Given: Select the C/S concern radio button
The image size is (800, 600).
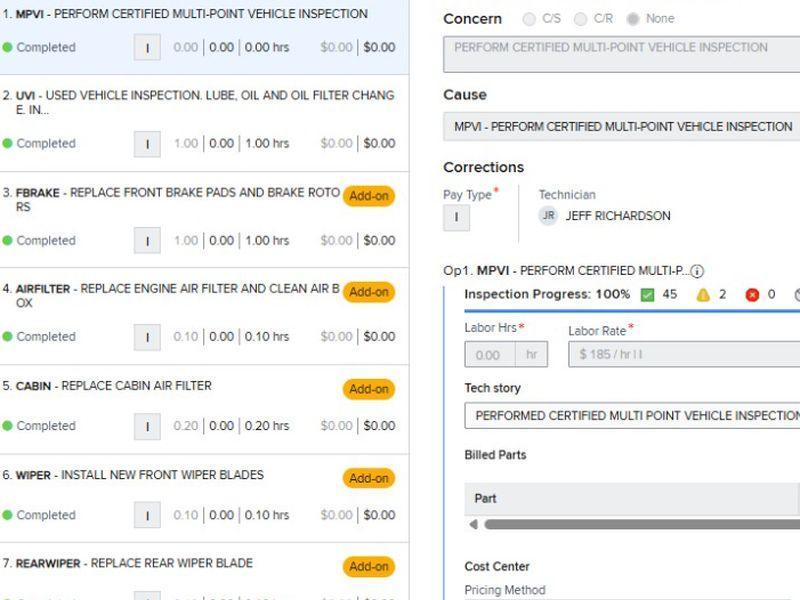Looking at the screenshot, I should (x=531, y=18).
